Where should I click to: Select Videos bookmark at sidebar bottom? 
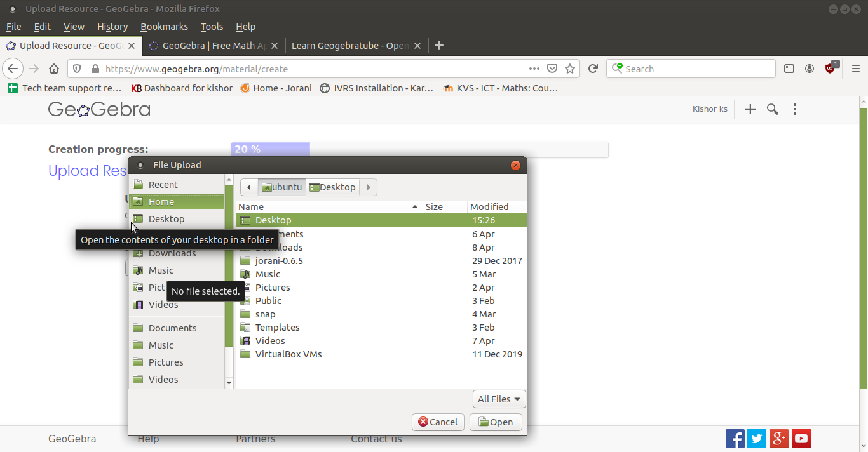177,380
